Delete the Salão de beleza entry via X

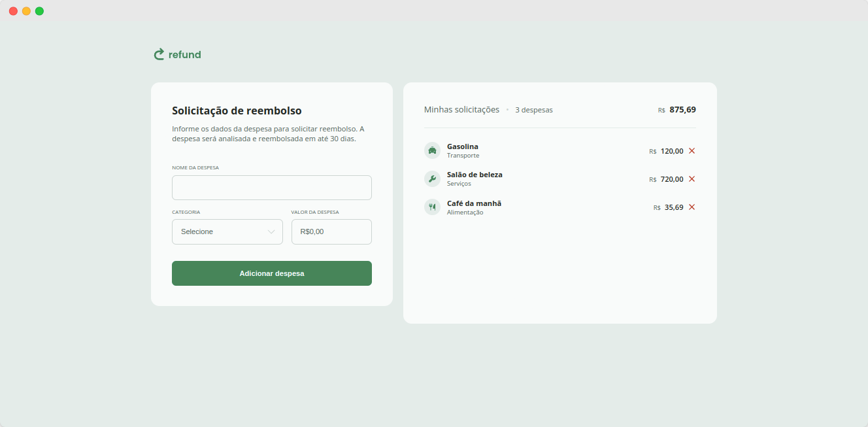coord(692,179)
